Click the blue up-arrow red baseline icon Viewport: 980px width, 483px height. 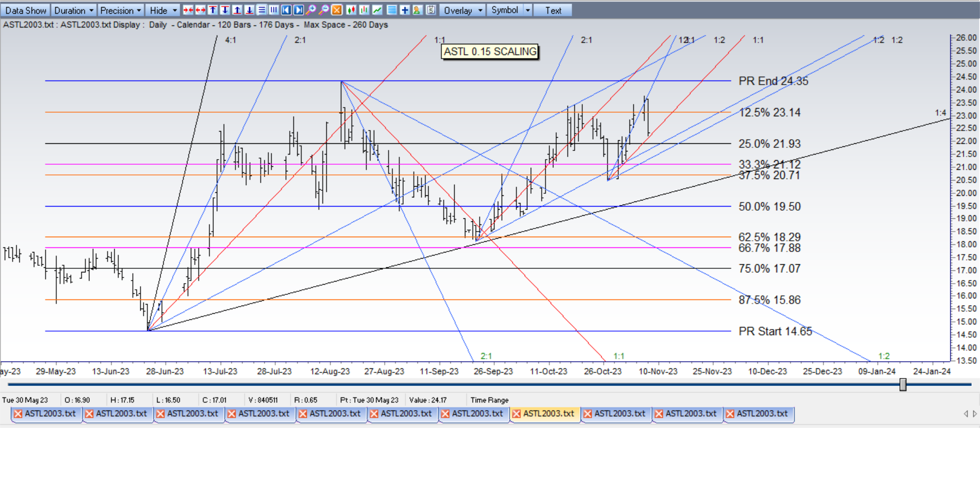click(237, 10)
